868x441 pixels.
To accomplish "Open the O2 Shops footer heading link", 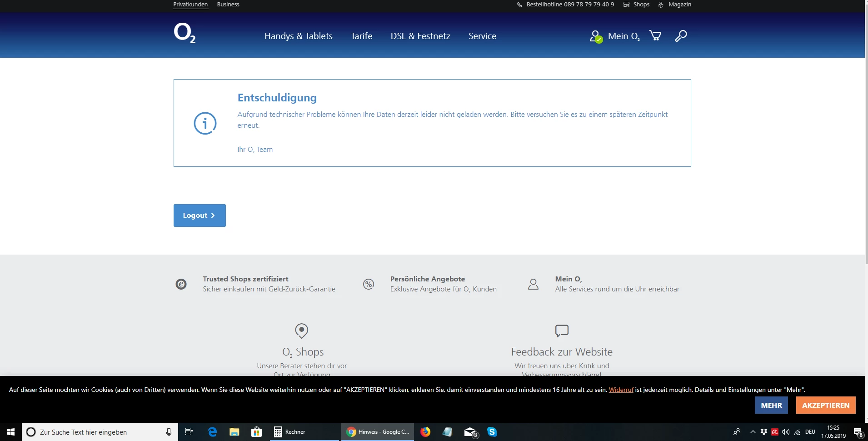I will pos(303,352).
